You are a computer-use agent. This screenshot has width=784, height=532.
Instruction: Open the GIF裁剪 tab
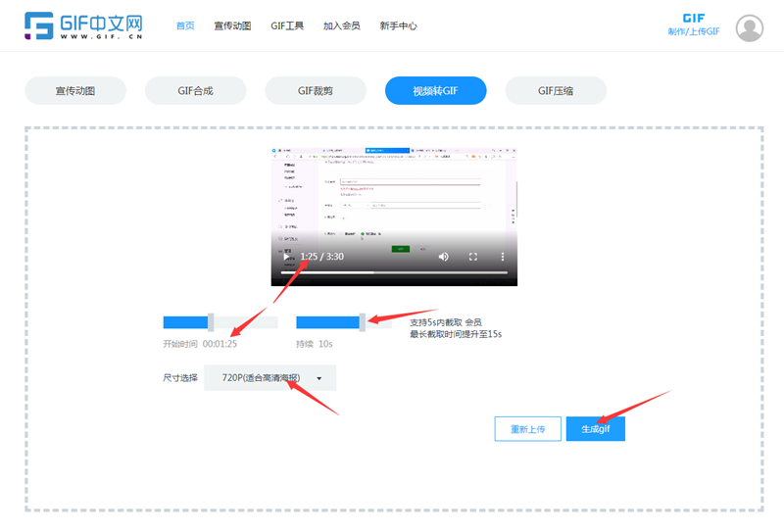point(316,91)
